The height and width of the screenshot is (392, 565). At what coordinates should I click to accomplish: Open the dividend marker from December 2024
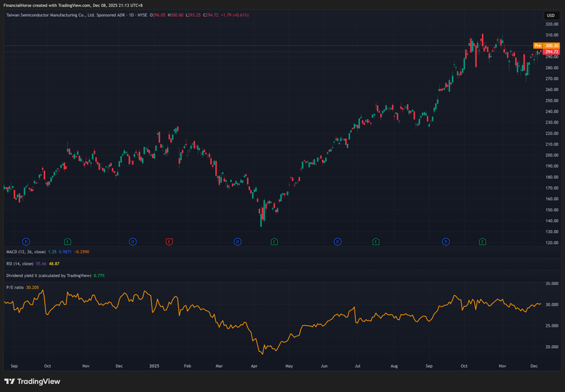point(133,241)
